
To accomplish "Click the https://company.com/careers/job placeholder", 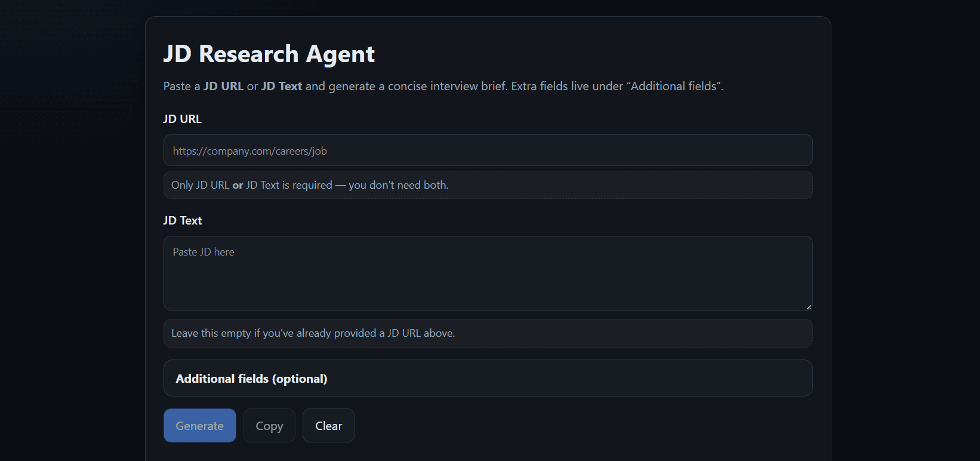I will tap(249, 150).
